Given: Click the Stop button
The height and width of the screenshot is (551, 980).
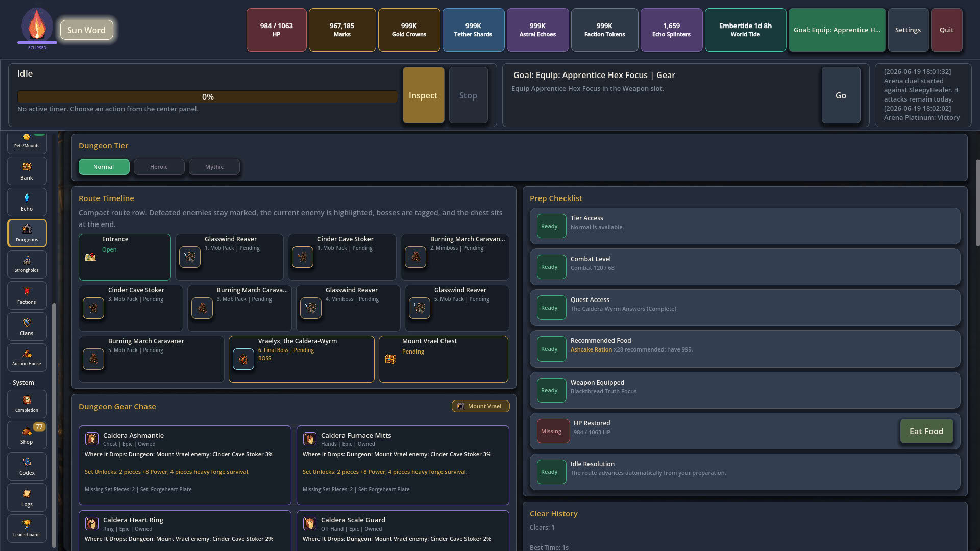Looking at the screenshot, I should [468, 95].
